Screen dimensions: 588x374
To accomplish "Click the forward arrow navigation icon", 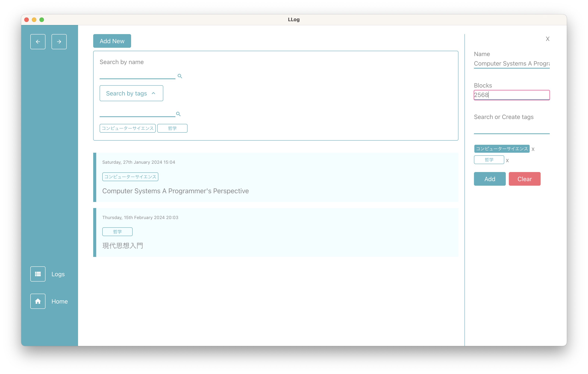I will 59,41.
